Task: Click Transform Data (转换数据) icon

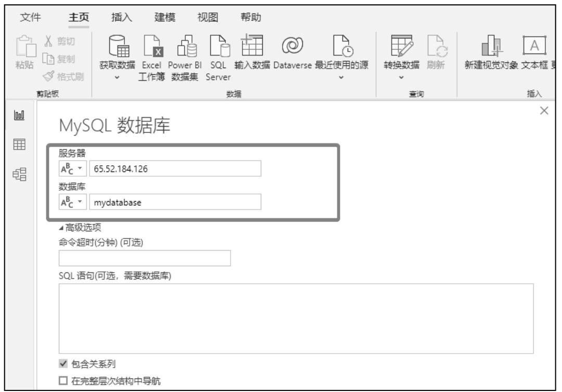Action: (402, 45)
